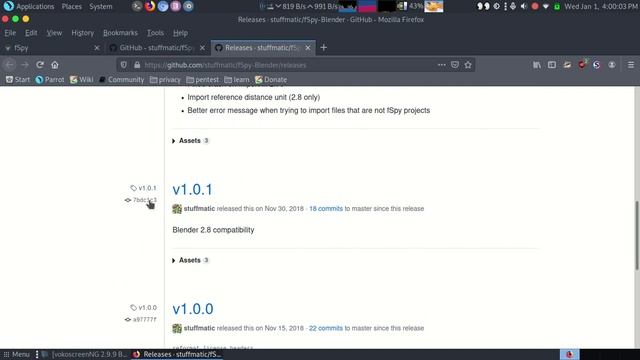Open the View menu

(54, 33)
